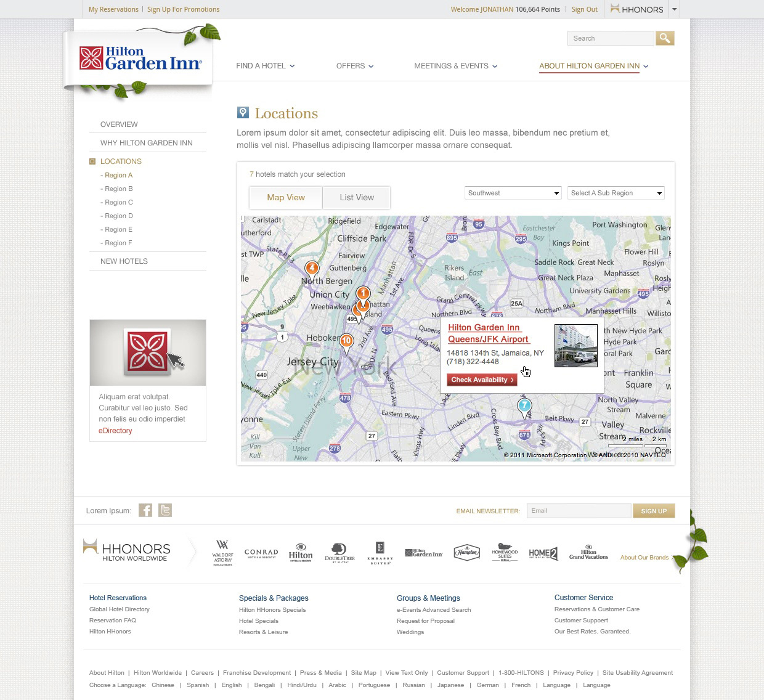Focus the newsletter Email input field
This screenshot has height=700, width=764.
pyautogui.click(x=579, y=511)
